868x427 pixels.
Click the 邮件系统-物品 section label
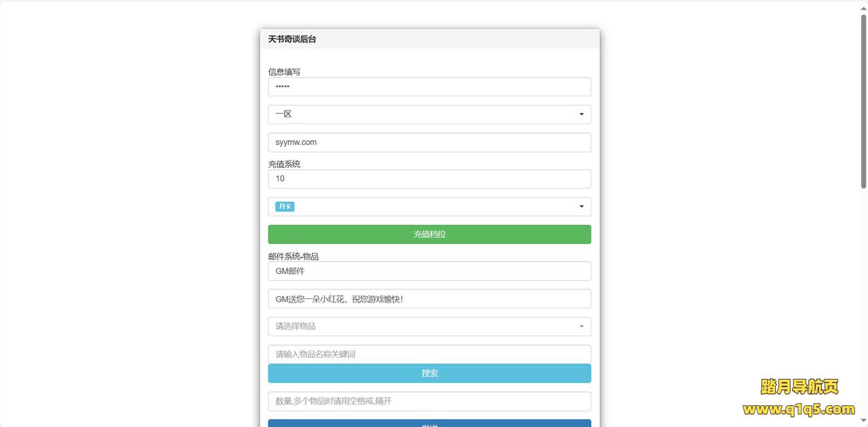294,256
